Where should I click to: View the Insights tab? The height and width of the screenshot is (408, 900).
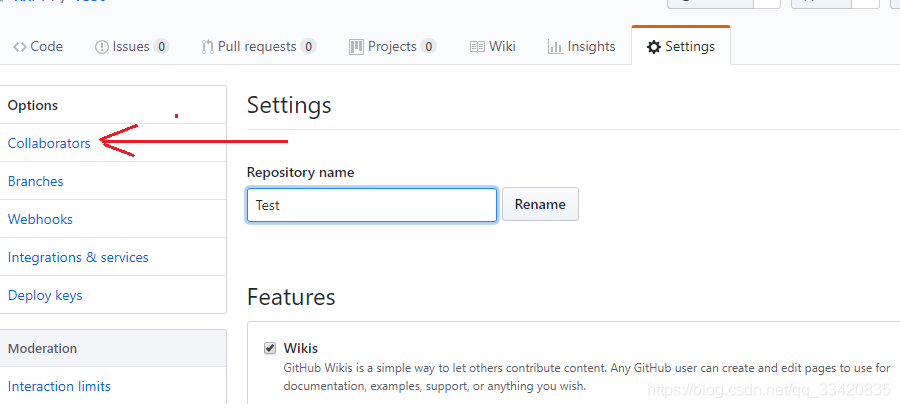point(581,46)
